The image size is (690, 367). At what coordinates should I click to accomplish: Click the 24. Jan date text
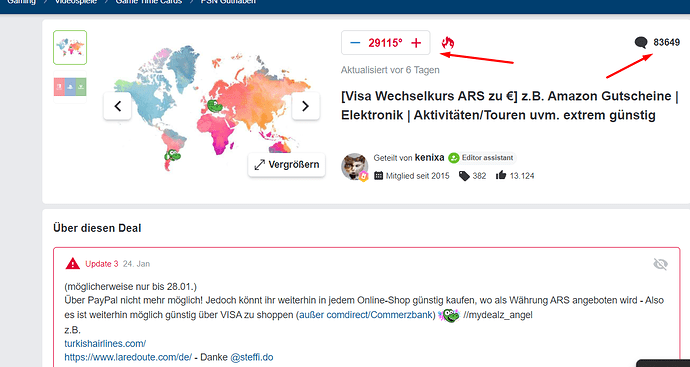click(136, 264)
